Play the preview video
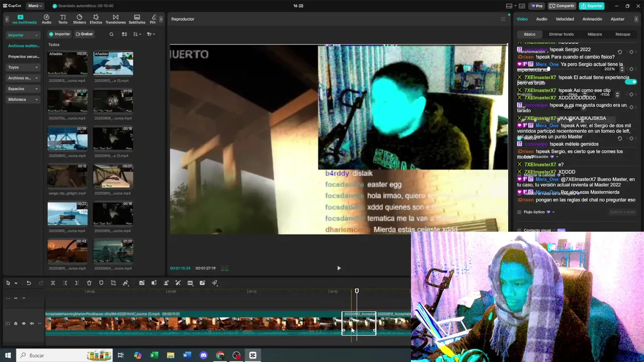644x362 pixels. coord(339,268)
